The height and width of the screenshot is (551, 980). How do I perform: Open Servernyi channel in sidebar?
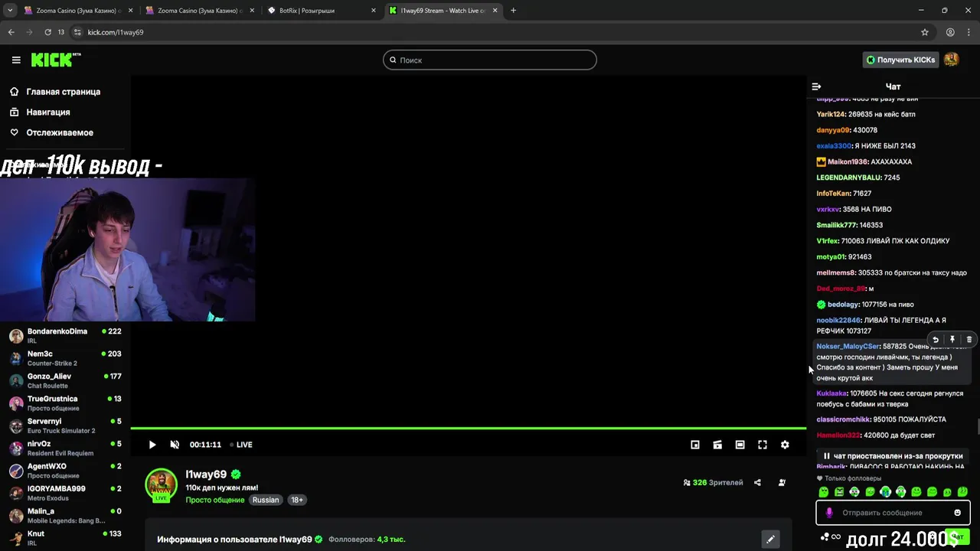click(65, 425)
